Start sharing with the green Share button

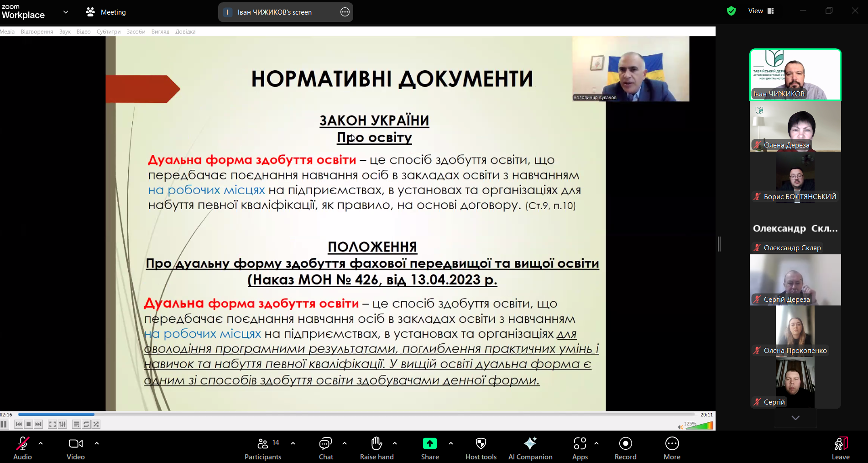click(x=430, y=448)
